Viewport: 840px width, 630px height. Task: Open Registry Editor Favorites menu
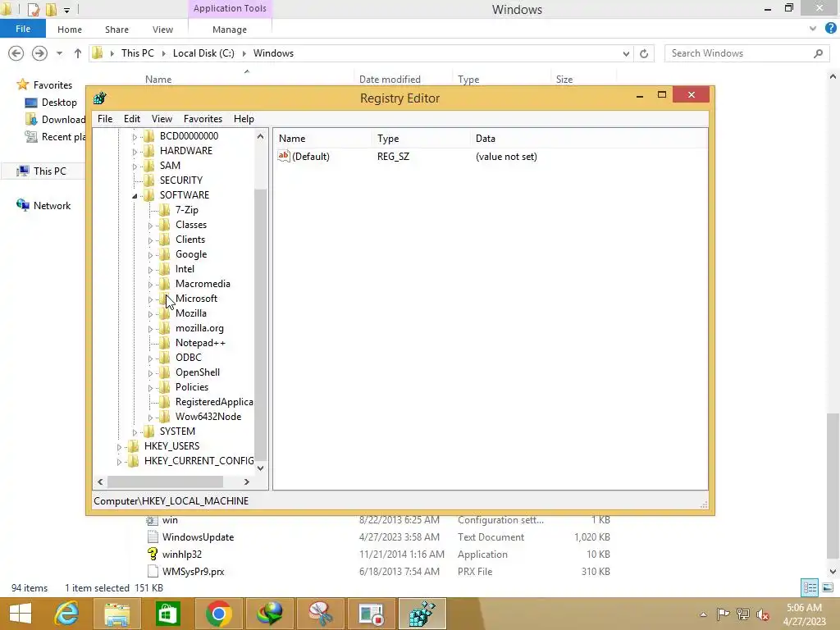[203, 118]
